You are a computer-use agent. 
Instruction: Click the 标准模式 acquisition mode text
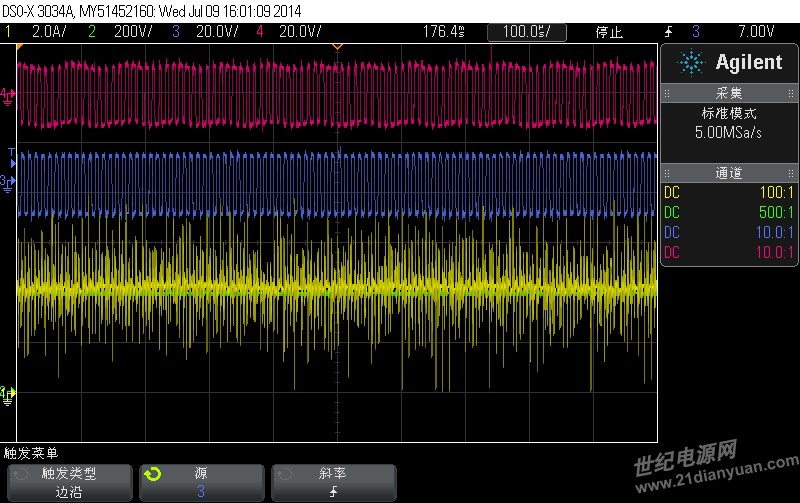729,113
